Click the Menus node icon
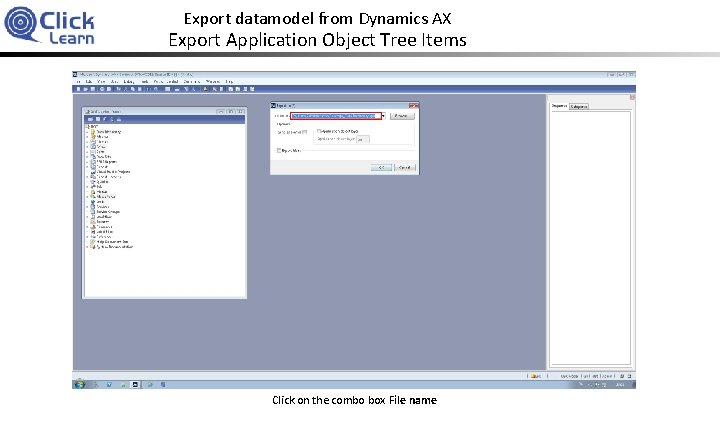Screen dimensions: 720x437 click(x=93, y=192)
